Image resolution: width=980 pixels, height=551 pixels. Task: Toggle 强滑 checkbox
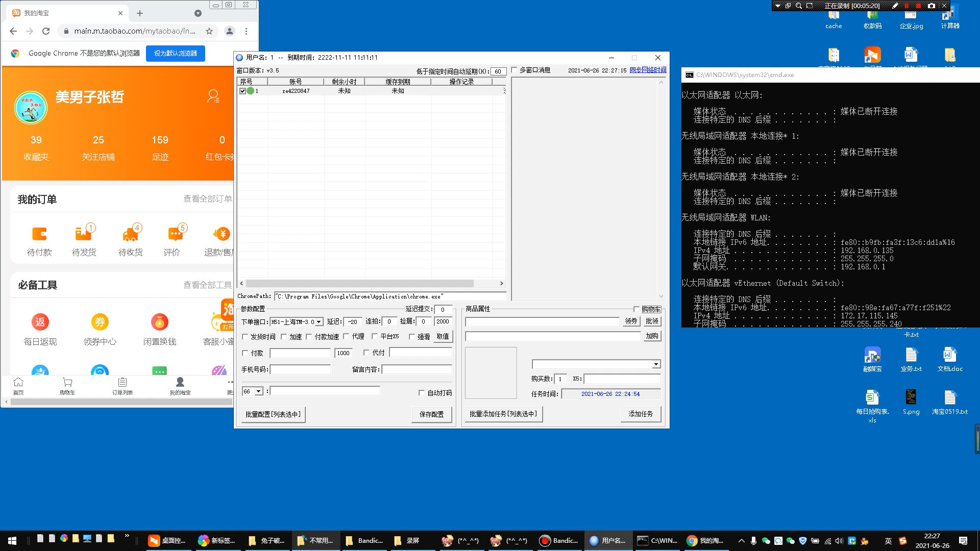412,337
